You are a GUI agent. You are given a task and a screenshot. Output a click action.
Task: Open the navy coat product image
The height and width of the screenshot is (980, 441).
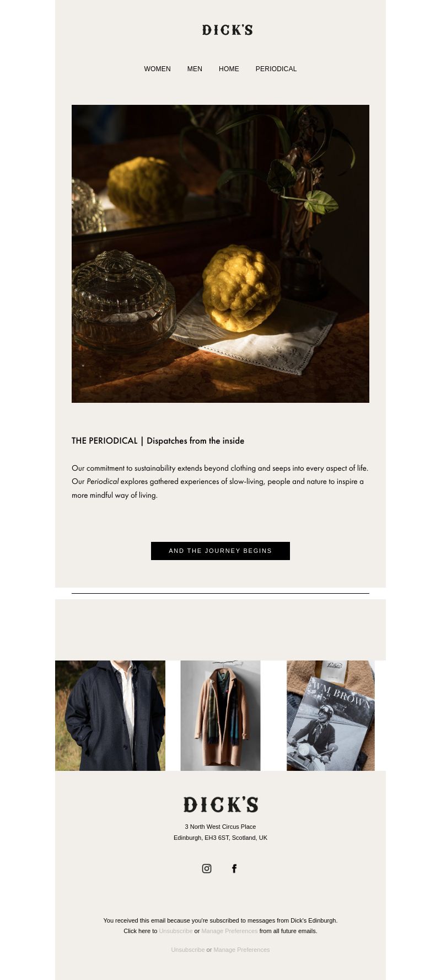pos(110,716)
